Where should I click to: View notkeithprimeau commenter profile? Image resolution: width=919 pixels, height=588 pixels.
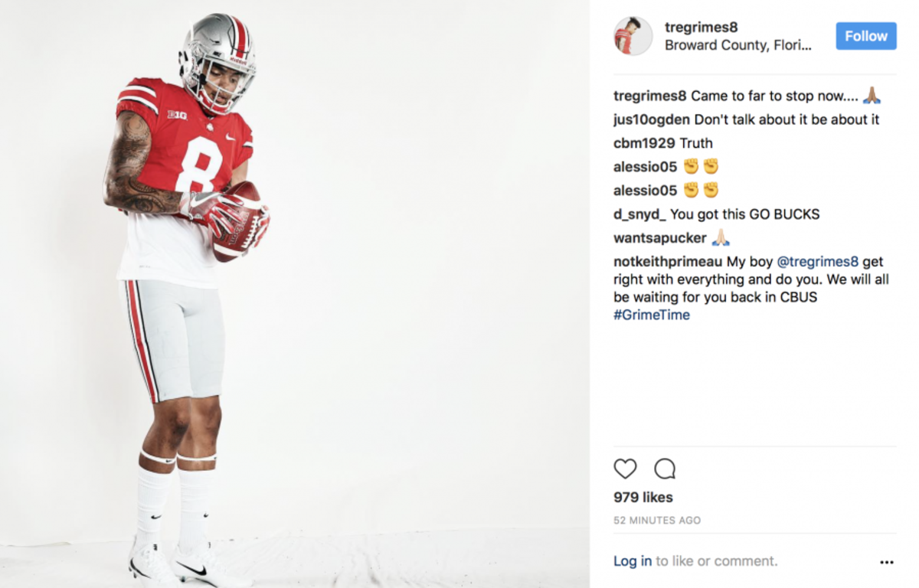667,262
